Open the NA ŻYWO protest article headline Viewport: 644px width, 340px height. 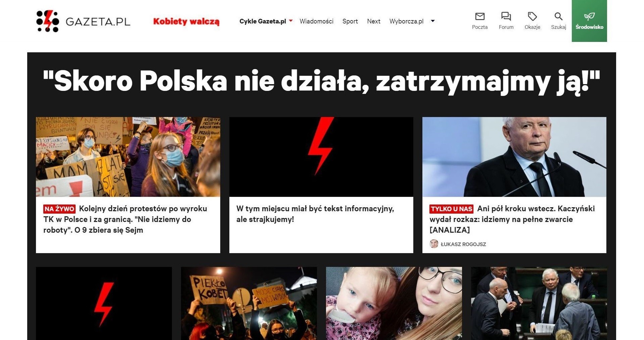tap(126, 219)
